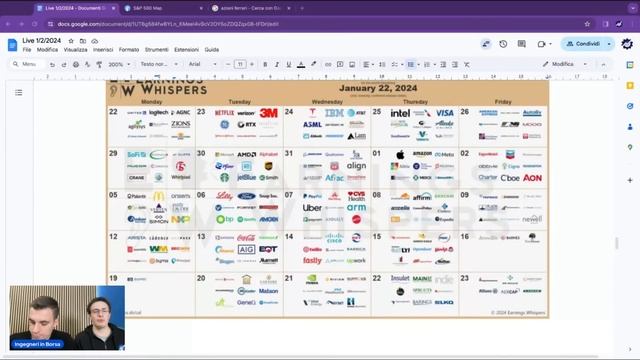Image resolution: width=640 pixels, height=360 pixels.
Task: Click the font size field
Action: click(240, 64)
